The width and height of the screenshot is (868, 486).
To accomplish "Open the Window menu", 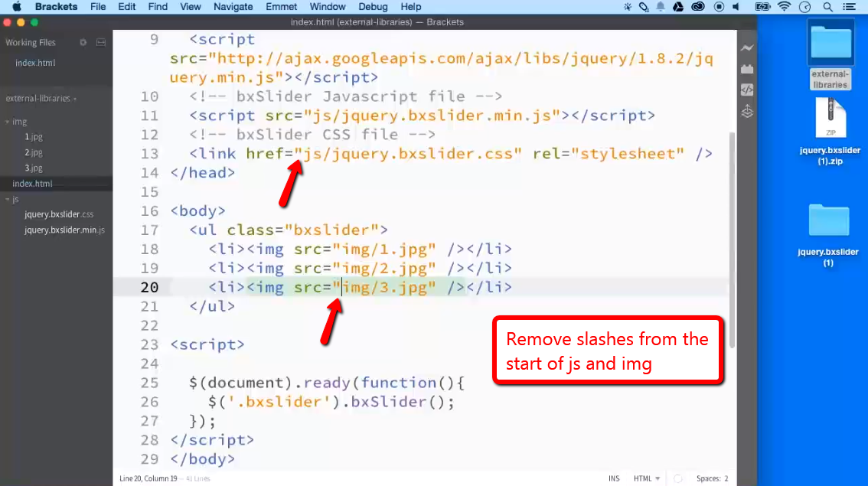I will tap(327, 7).
